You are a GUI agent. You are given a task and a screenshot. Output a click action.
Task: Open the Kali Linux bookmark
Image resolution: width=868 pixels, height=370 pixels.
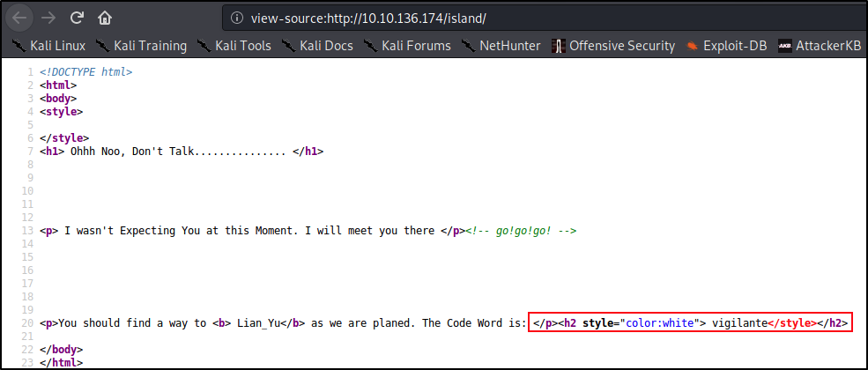(x=49, y=46)
